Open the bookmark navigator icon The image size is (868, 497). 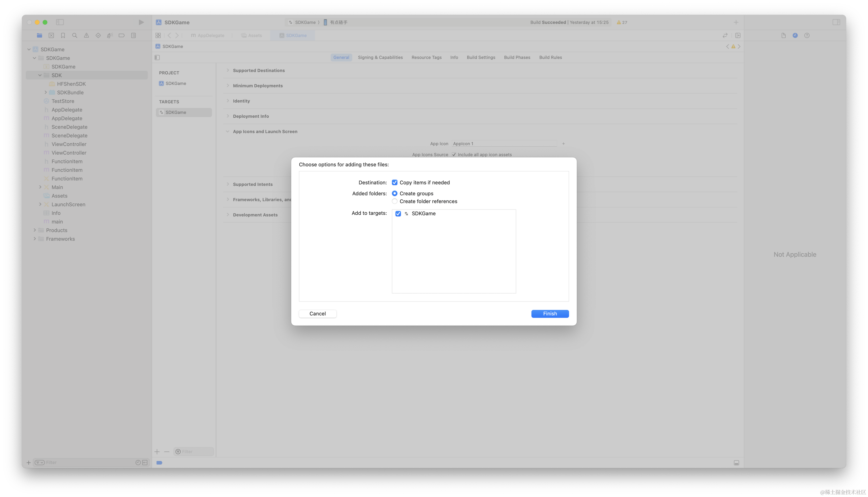click(x=63, y=36)
